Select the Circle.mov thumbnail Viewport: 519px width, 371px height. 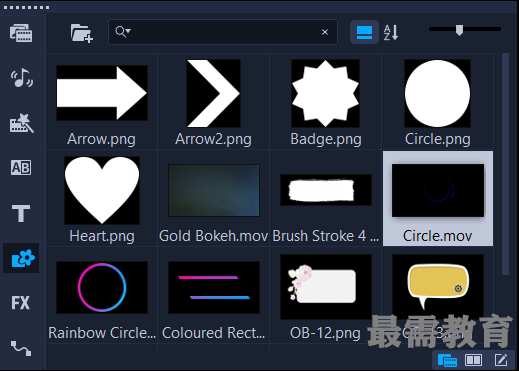(x=438, y=190)
